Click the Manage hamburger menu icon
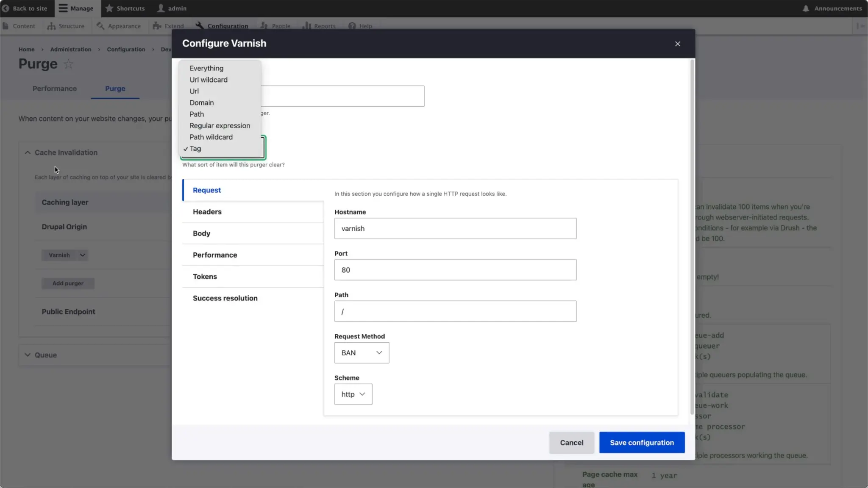The height and width of the screenshot is (488, 868). 63,8
